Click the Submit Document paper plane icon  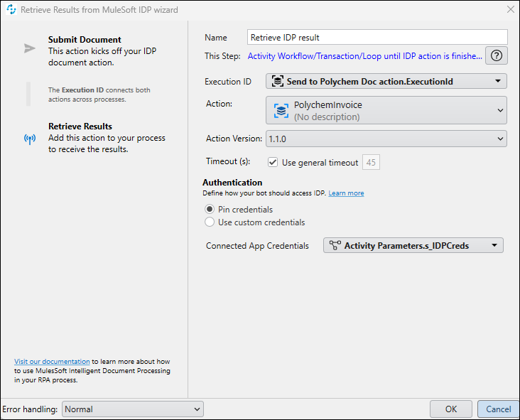point(30,48)
